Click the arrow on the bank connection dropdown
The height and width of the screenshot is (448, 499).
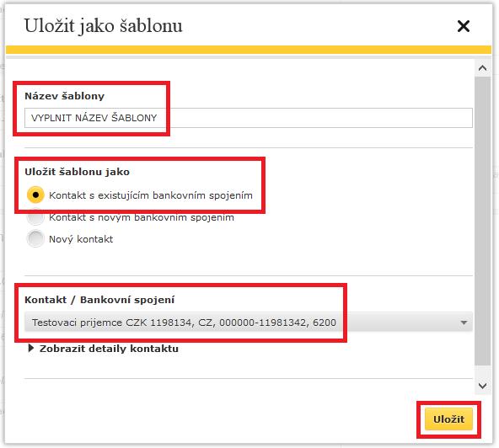pyautogui.click(x=464, y=323)
